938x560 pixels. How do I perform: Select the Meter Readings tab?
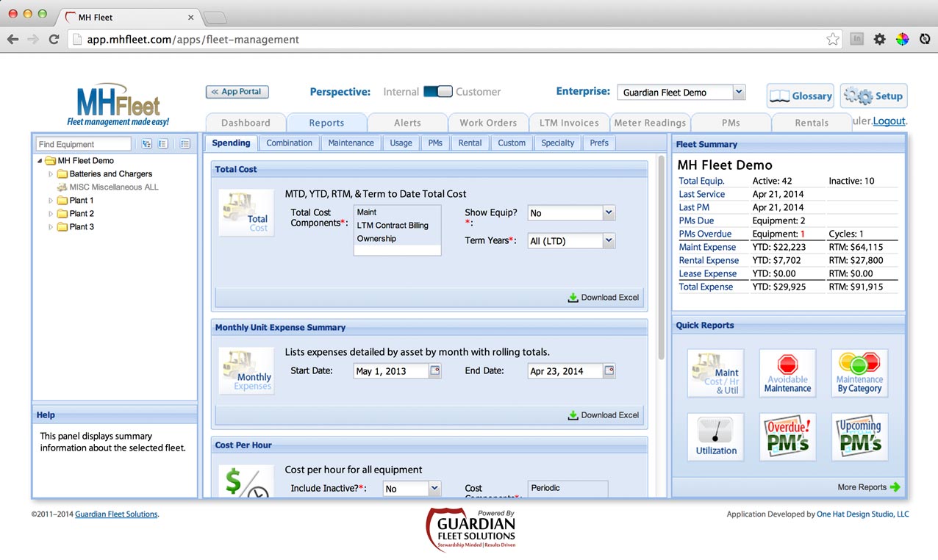650,123
